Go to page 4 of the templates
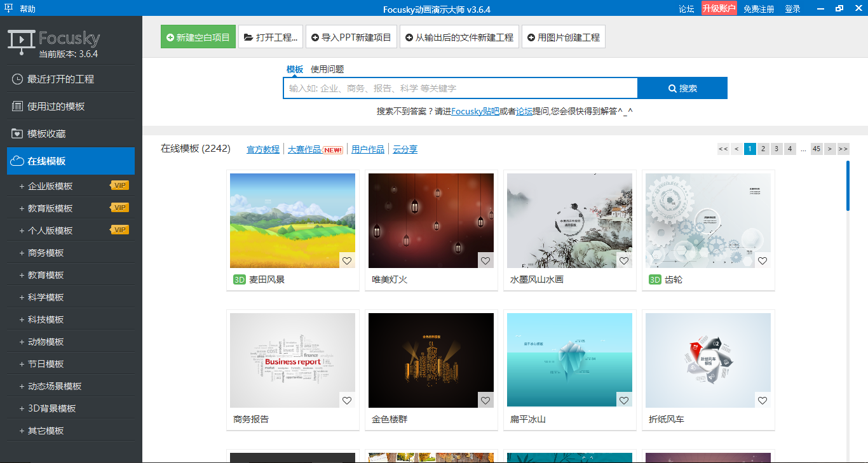The height and width of the screenshot is (463, 868). tap(790, 149)
